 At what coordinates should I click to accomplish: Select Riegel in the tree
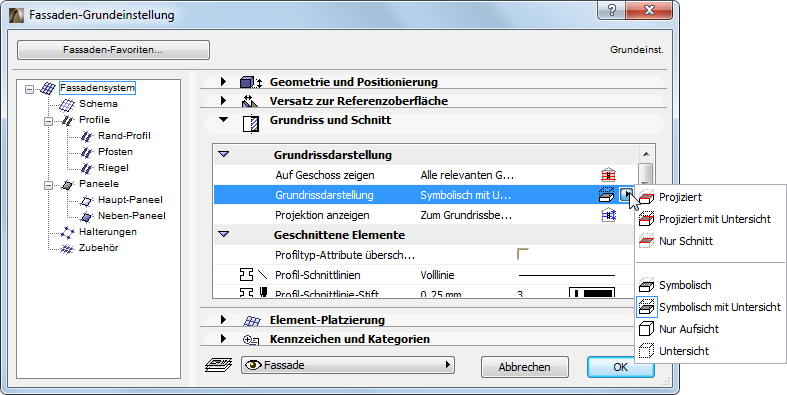[113, 168]
